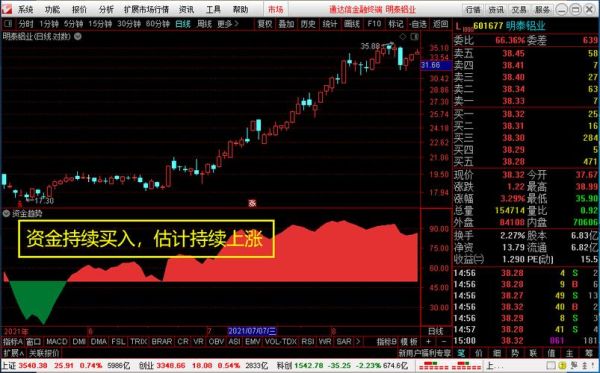
Task: Select the BRAR indicator tab
Action: (x=162, y=341)
